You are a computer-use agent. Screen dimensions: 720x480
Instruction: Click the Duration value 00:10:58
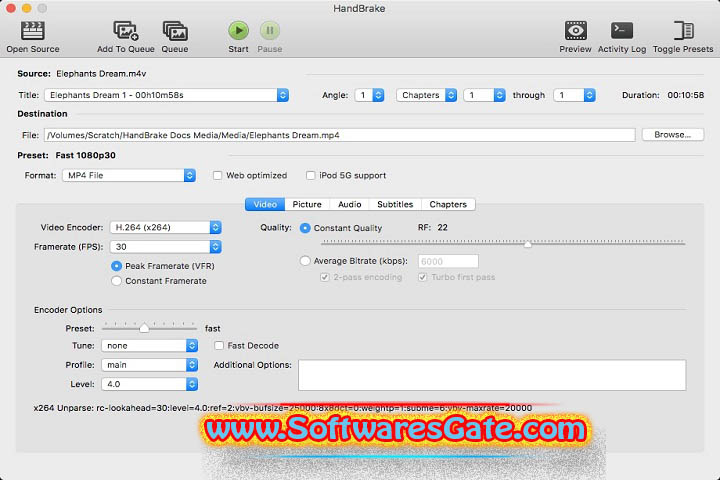[686, 95]
